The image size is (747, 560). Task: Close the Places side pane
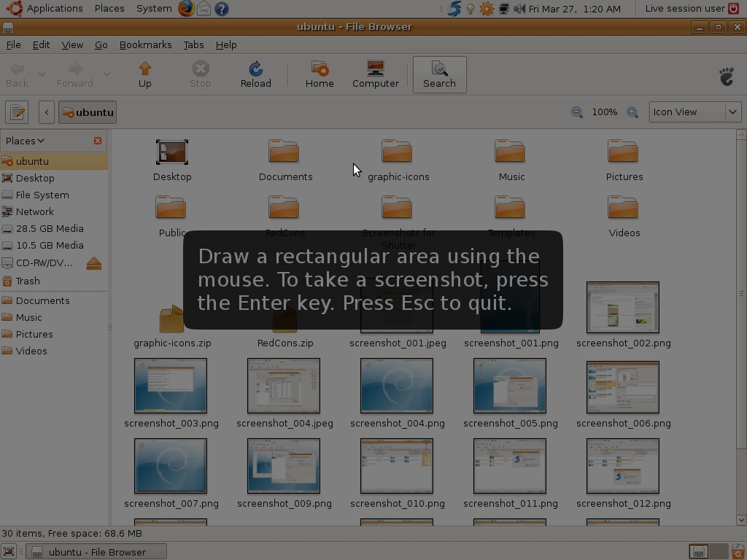coord(98,141)
